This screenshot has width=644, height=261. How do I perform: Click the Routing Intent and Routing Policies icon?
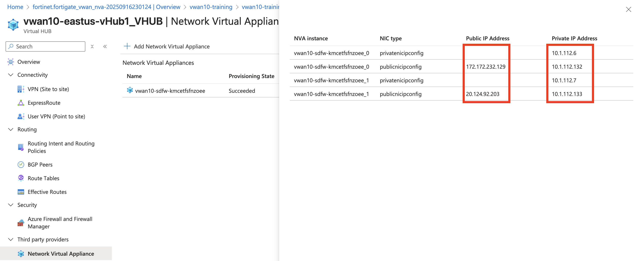(21, 147)
